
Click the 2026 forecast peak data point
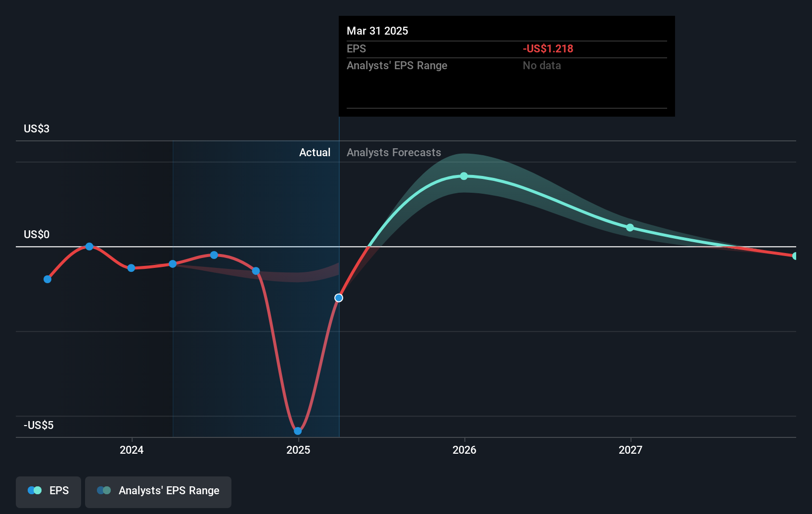tap(464, 176)
